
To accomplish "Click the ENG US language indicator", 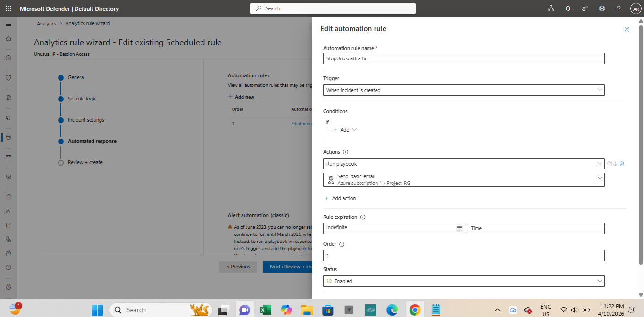I will click(545, 310).
